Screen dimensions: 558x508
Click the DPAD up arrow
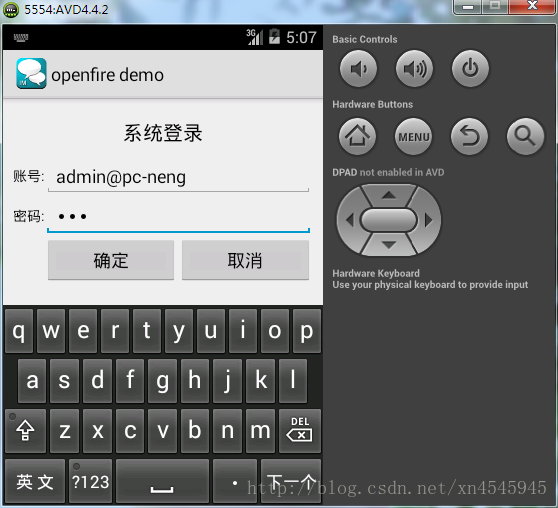click(389, 195)
